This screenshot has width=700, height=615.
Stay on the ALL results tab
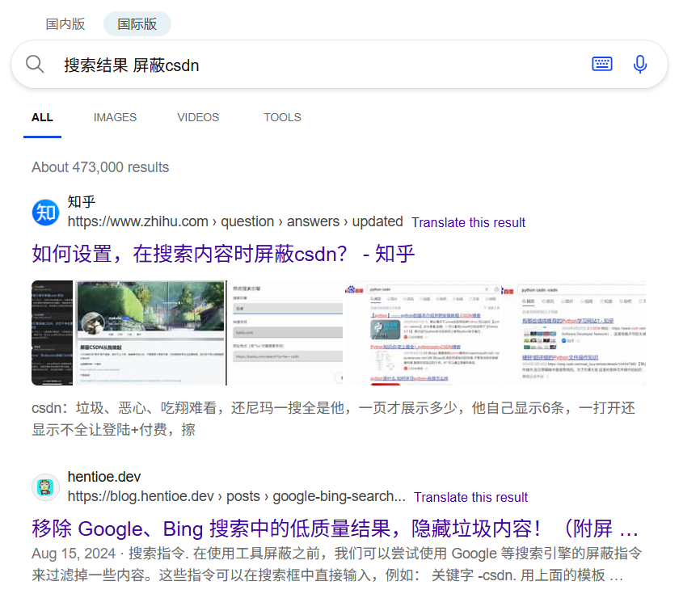42,117
